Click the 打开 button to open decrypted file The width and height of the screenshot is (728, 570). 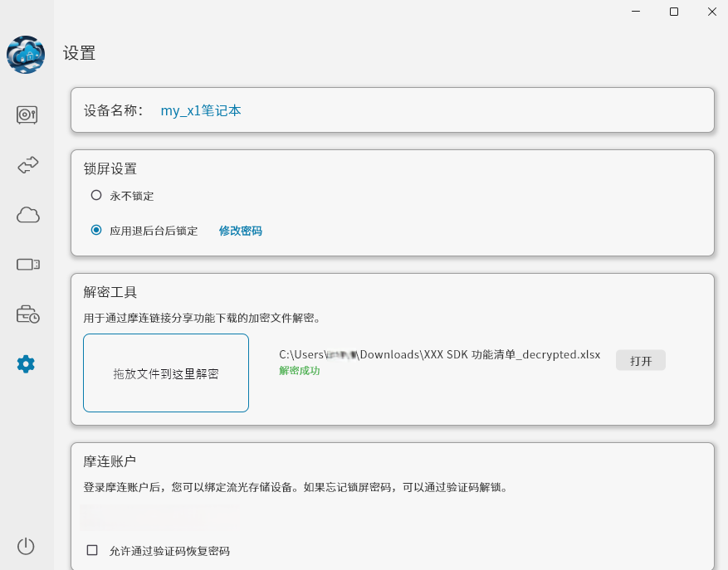(x=640, y=360)
